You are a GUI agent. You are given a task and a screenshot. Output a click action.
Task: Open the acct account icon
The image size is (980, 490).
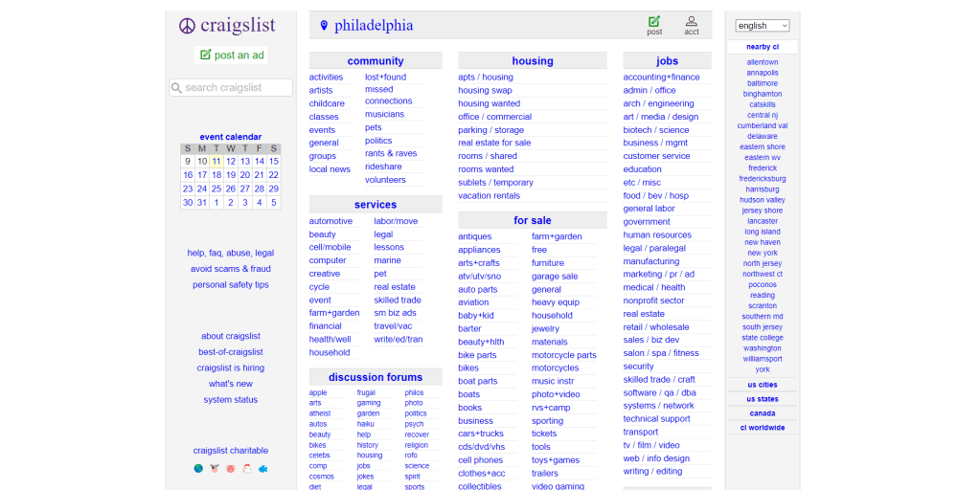691,24
